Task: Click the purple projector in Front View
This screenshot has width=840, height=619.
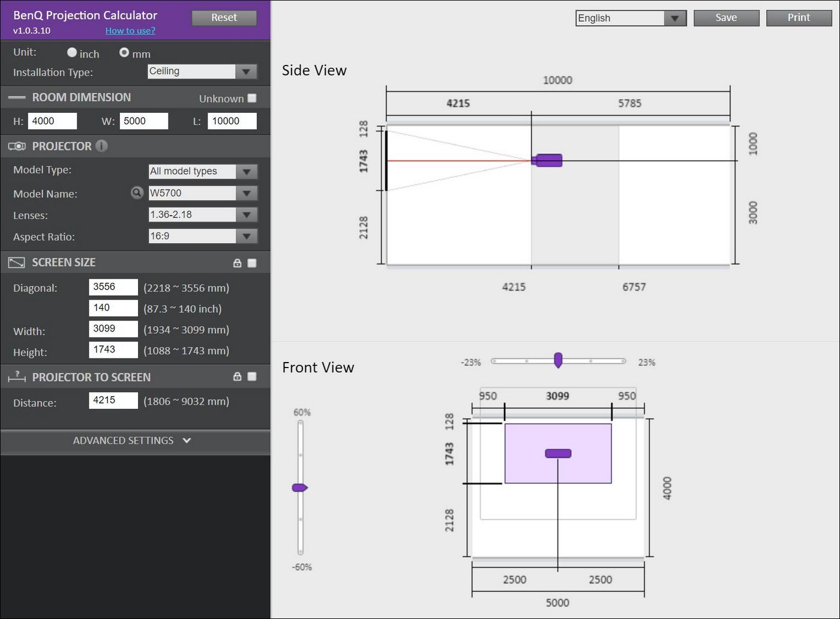Action: pyautogui.click(x=558, y=453)
